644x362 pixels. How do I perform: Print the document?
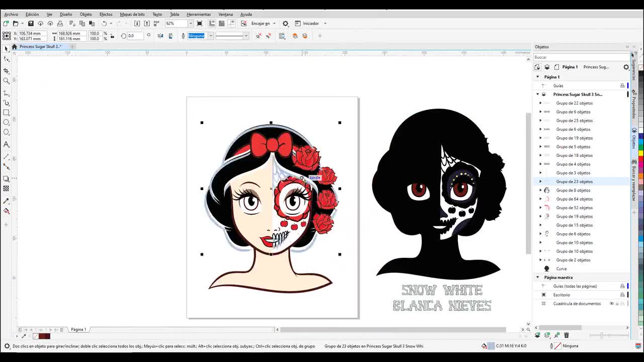click(60, 23)
